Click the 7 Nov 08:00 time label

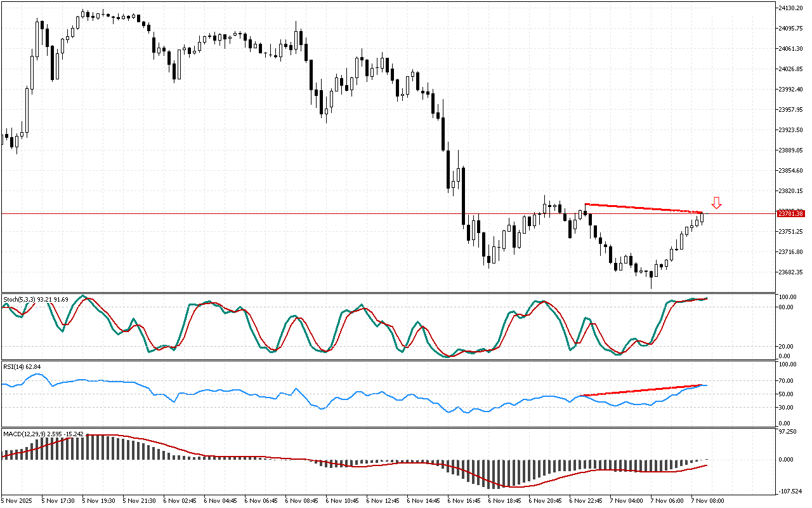point(707,500)
